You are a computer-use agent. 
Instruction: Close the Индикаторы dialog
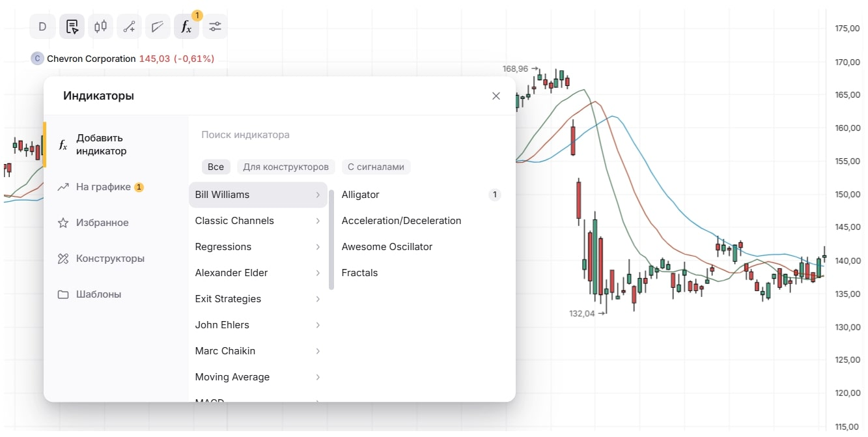[x=496, y=96]
